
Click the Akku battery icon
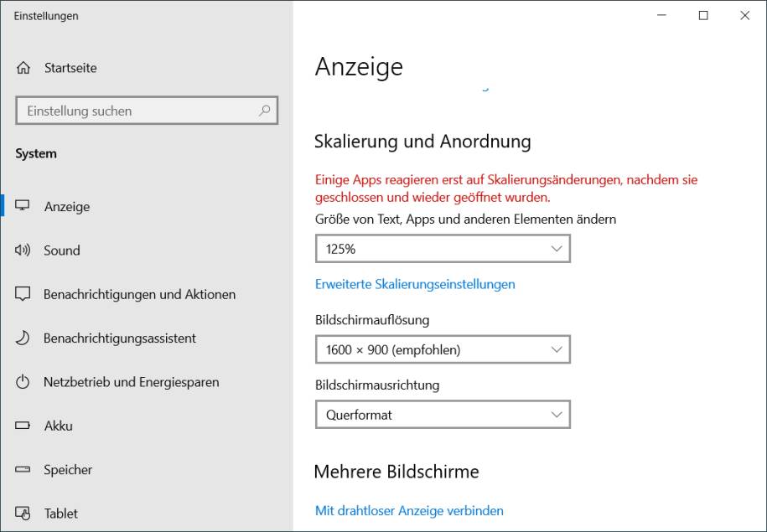pyautogui.click(x=23, y=426)
